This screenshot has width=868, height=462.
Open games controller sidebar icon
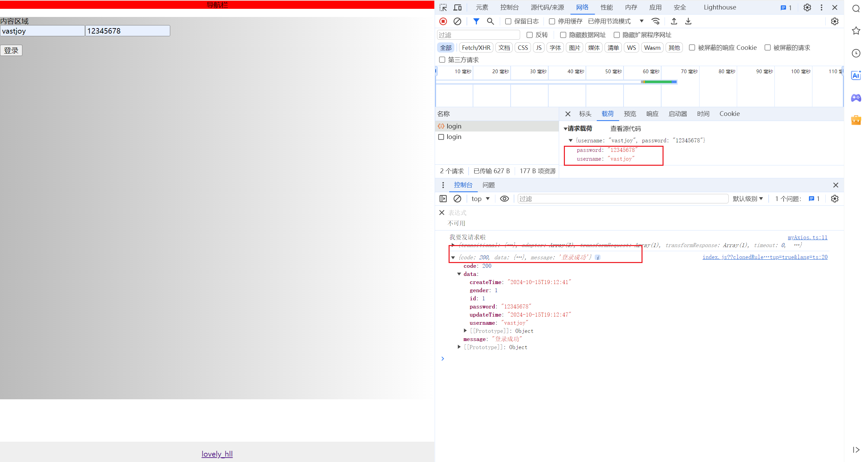pos(856,98)
